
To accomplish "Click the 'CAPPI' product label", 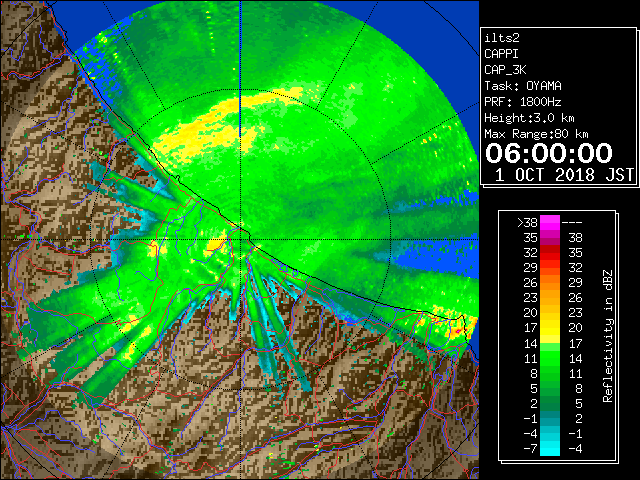I will (501, 54).
